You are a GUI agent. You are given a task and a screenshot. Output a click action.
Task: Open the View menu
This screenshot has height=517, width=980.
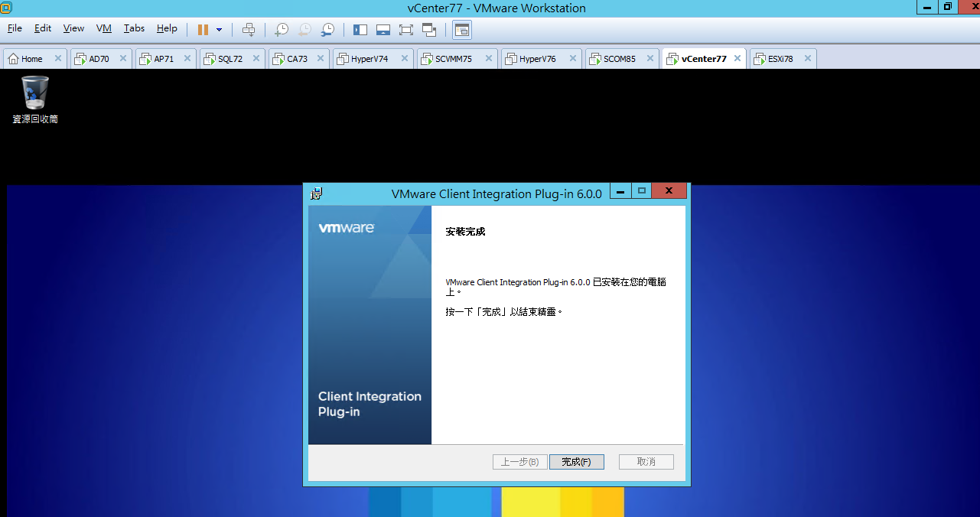click(x=73, y=28)
